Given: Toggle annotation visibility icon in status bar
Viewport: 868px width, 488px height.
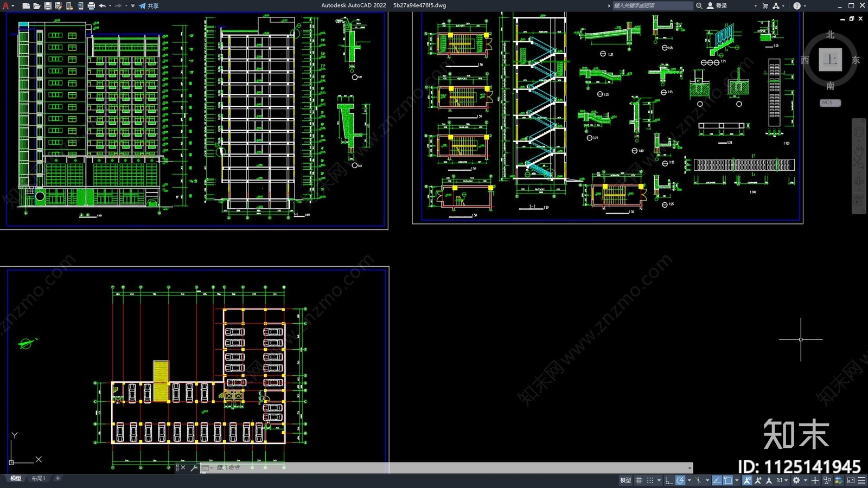Looking at the screenshot, I should (x=747, y=480).
